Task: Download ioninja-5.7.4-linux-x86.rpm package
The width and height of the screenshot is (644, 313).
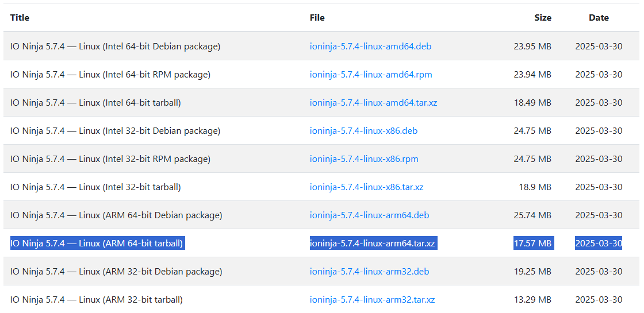Action: pos(364,159)
